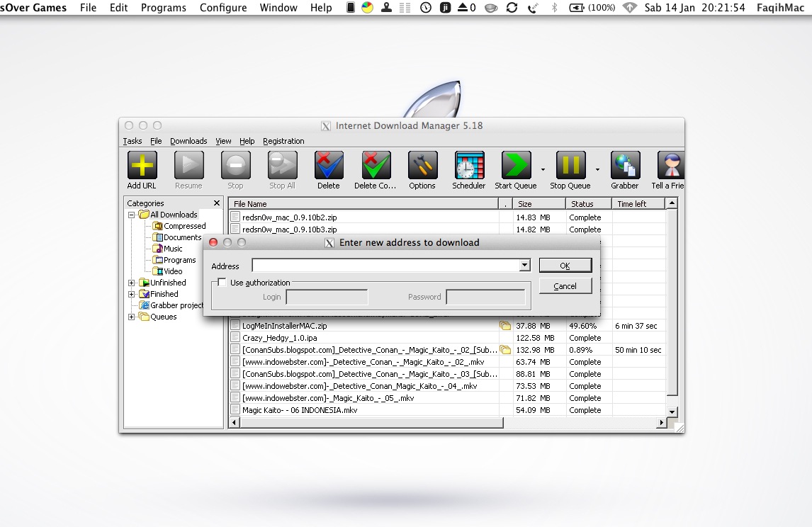The width and height of the screenshot is (812, 527).
Task: Select the [www.indowebster.com]-_Magic_Kaito_-_05_.mkv row
Action: 447,398
